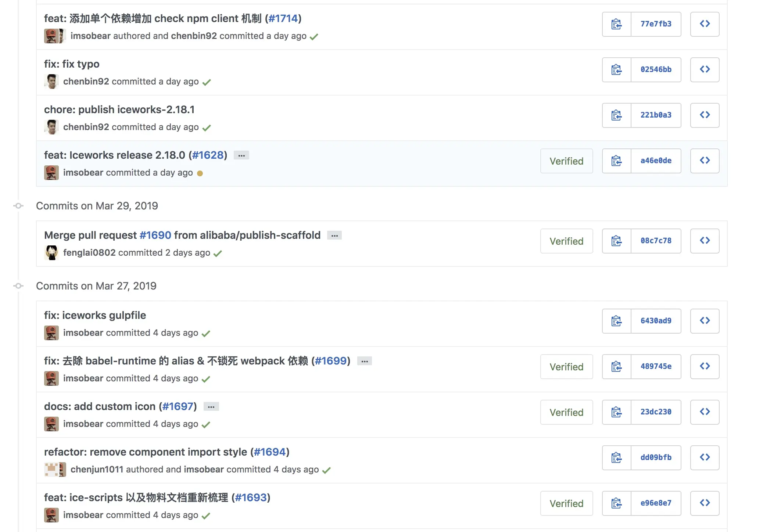Image resolution: width=763 pixels, height=532 pixels.
Task: Copy SHA of commit 489745e
Action: 616,367
